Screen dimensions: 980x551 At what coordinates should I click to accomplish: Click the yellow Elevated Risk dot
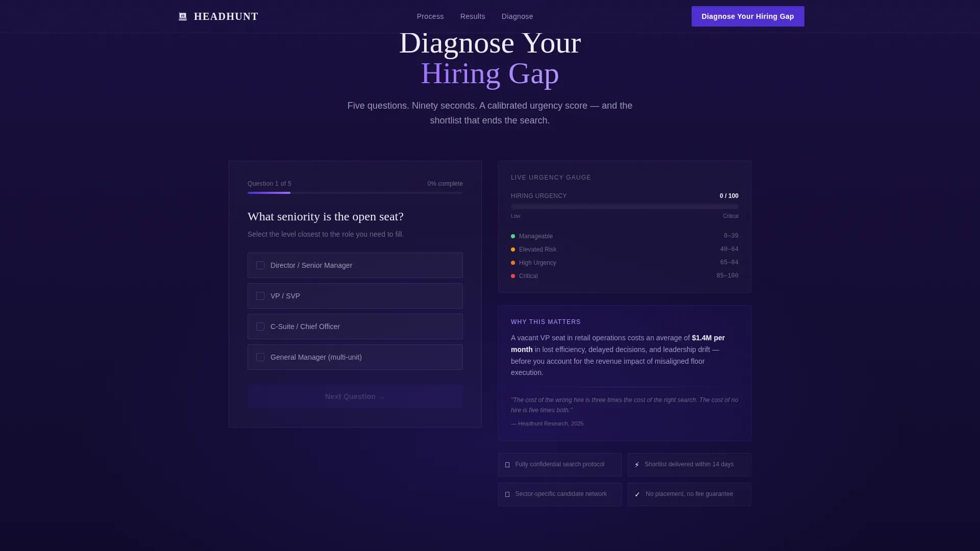point(513,249)
